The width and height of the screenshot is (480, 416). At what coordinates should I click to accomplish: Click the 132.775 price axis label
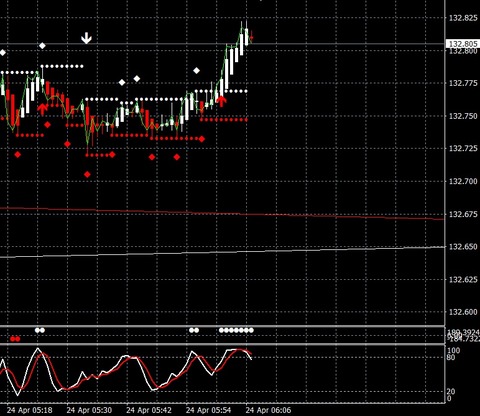click(x=463, y=83)
